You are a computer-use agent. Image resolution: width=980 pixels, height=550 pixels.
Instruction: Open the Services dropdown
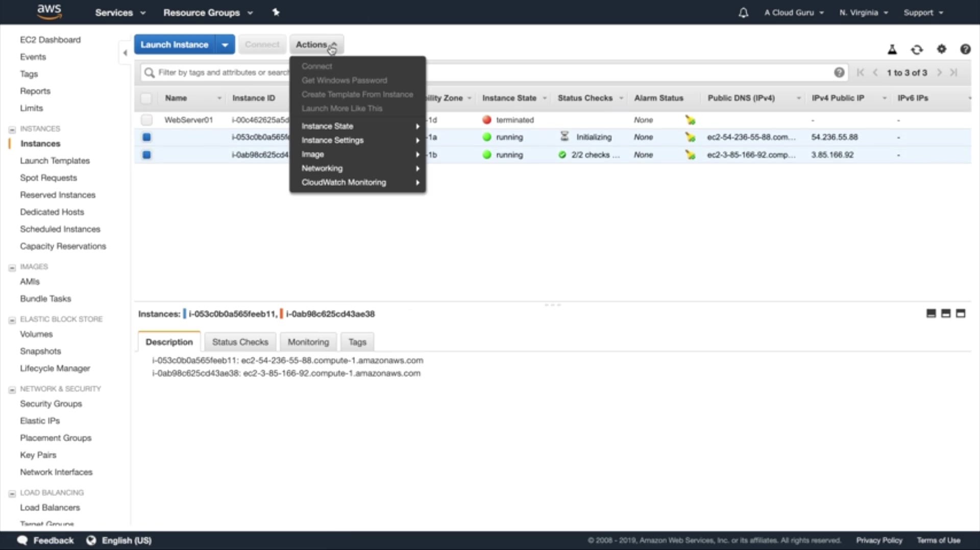coord(120,13)
